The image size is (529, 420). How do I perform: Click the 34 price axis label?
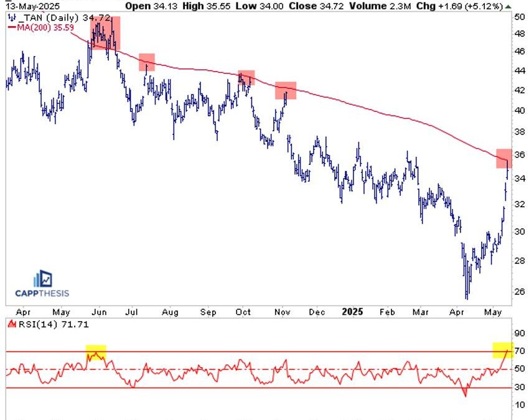(x=520, y=178)
